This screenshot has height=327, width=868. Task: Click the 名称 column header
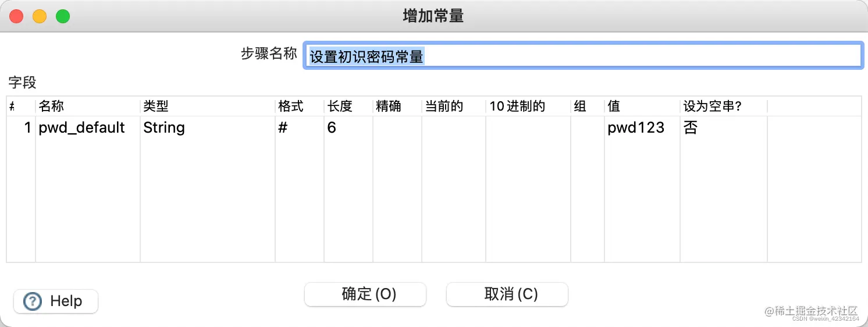click(88, 106)
